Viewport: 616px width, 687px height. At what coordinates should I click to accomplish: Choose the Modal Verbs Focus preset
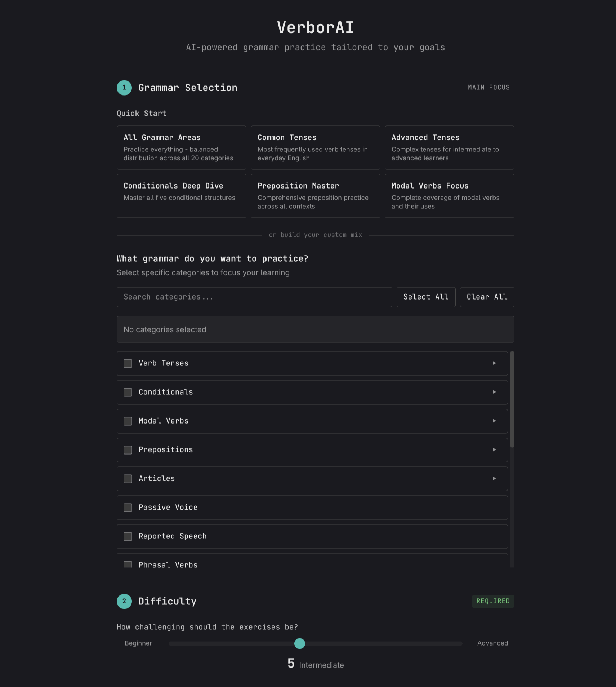tap(449, 195)
